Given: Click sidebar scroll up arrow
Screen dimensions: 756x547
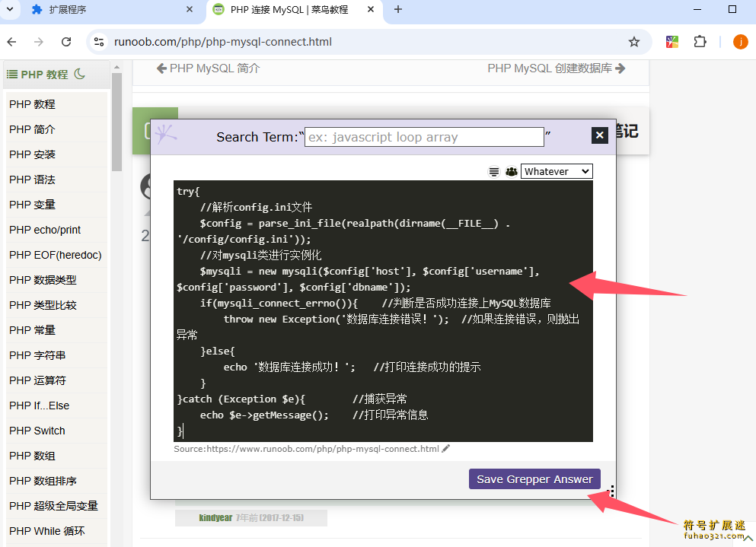Looking at the screenshot, I should (x=116, y=67).
